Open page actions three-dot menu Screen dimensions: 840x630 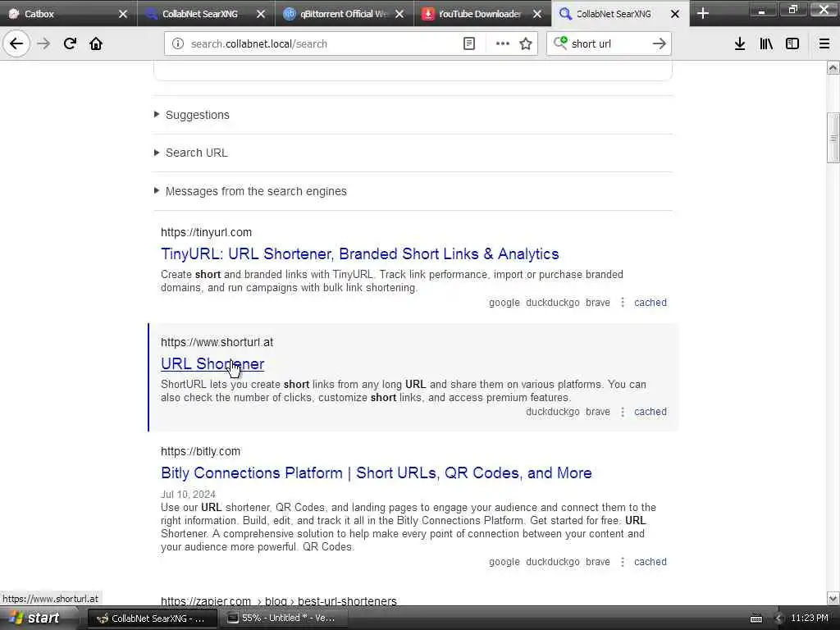click(x=503, y=44)
